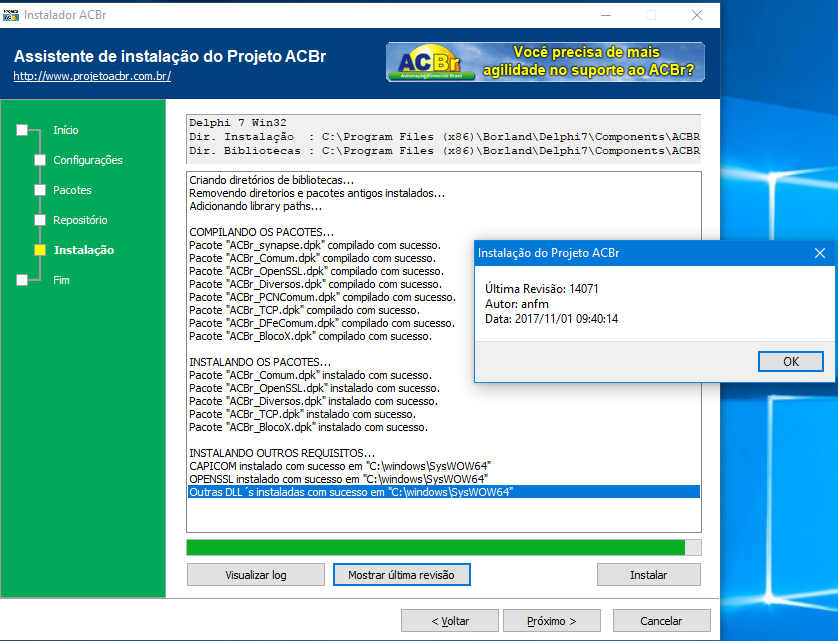Image resolution: width=838 pixels, height=641 pixels.
Task: Select 'ACBr_synapse.dpk compilado com sucesso' line
Action: [x=315, y=245]
